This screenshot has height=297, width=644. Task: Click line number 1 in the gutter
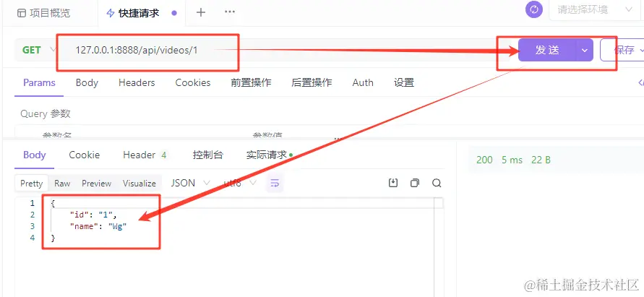tap(32, 203)
